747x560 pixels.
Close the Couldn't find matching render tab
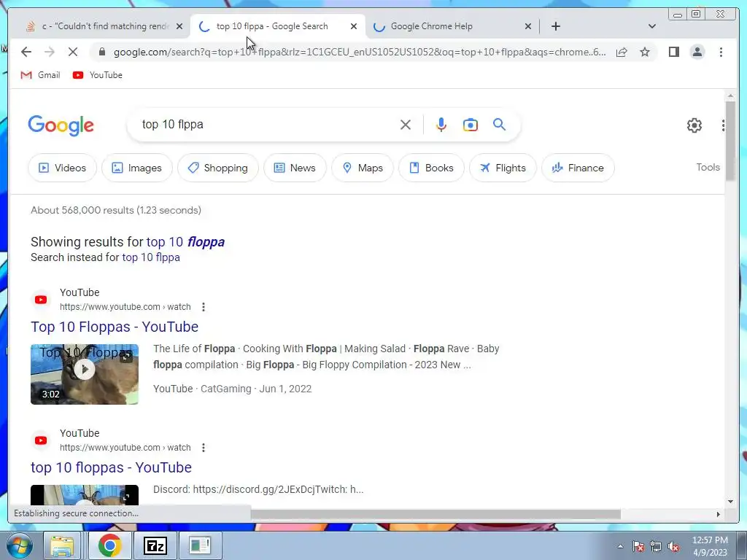[179, 26]
